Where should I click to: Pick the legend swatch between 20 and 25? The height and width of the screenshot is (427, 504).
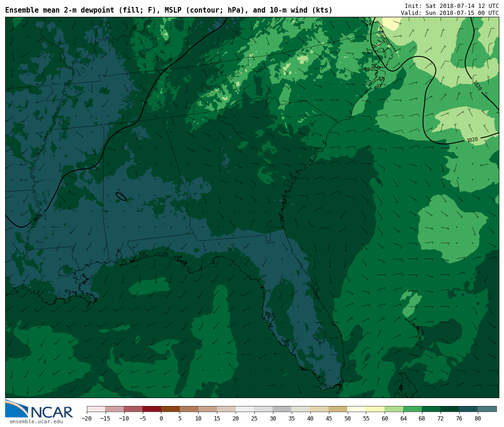(x=245, y=409)
